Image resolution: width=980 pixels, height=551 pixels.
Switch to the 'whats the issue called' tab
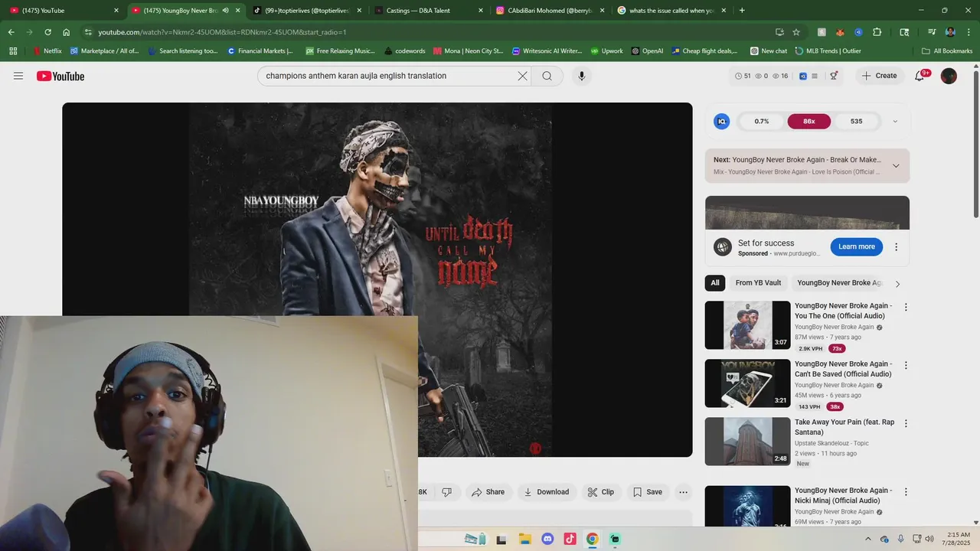[x=672, y=11]
